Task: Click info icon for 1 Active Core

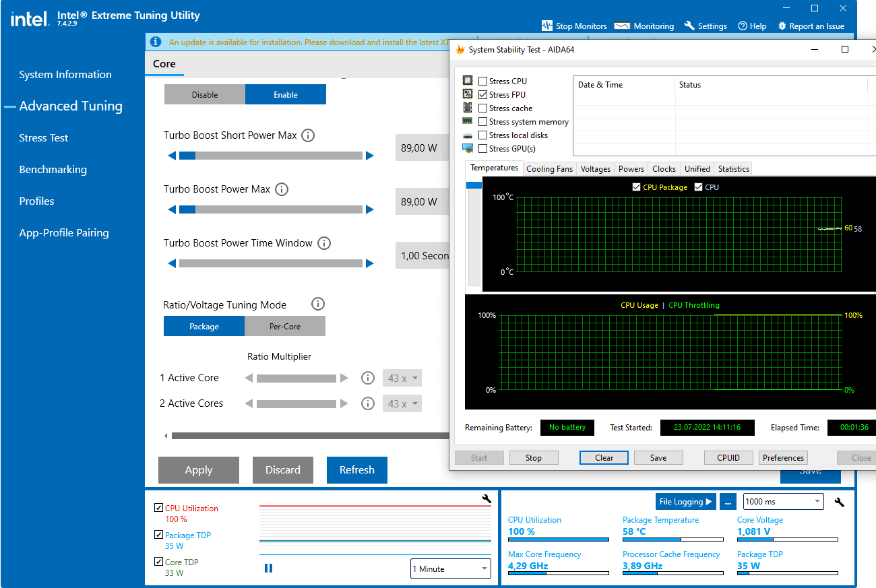Action: (368, 378)
